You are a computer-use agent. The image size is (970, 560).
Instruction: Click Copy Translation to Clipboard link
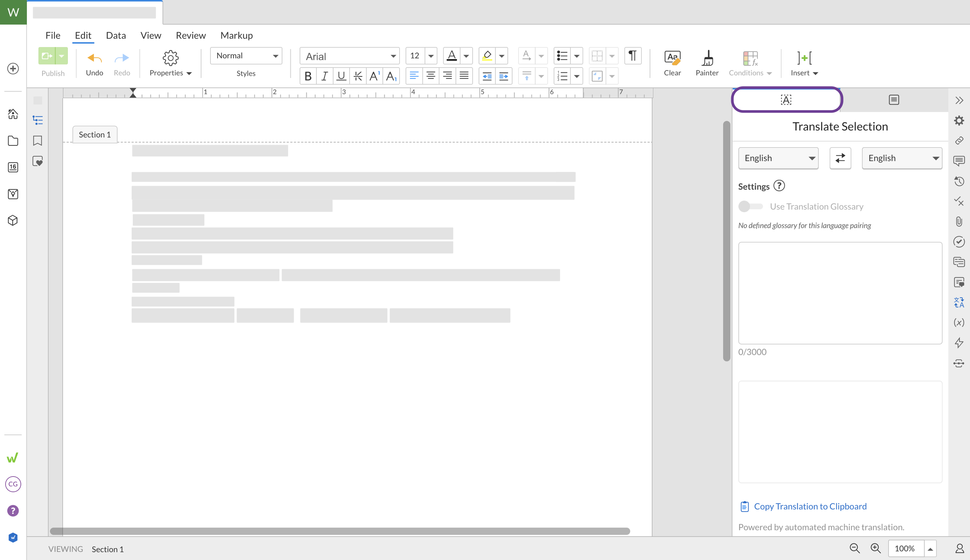(810, 506)
